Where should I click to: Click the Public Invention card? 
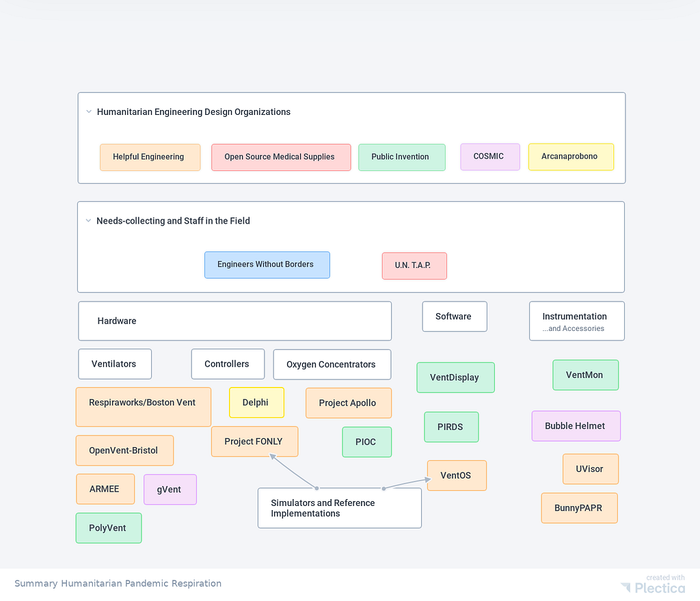coord(402,157)
